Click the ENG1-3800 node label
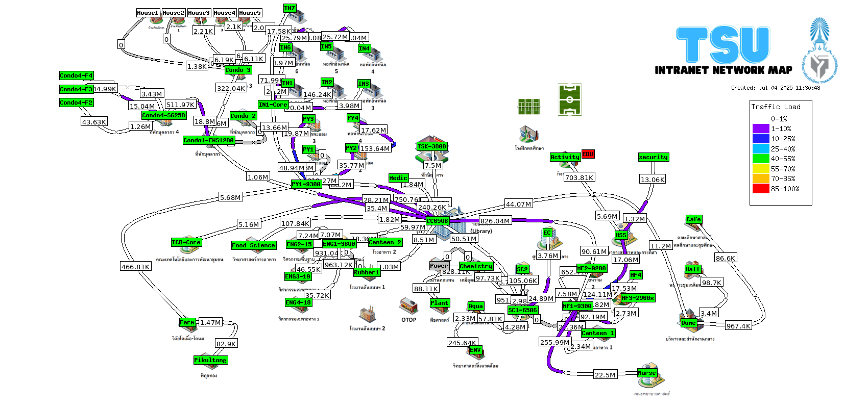Screen dimensions: 868x408 coord(339,244)
